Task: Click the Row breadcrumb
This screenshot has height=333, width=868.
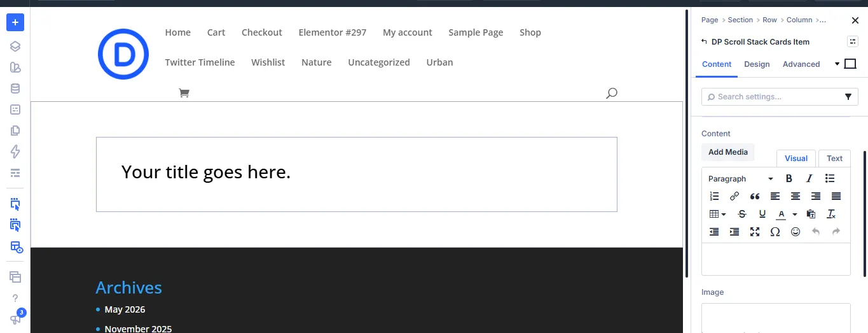Action: [x=769, y=20]
